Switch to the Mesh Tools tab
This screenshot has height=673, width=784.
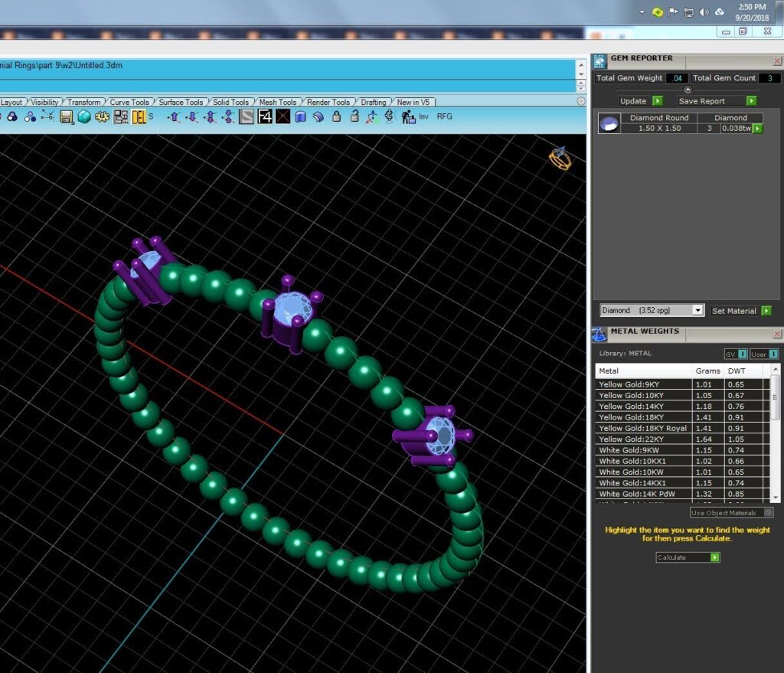(x=277, y=102)
